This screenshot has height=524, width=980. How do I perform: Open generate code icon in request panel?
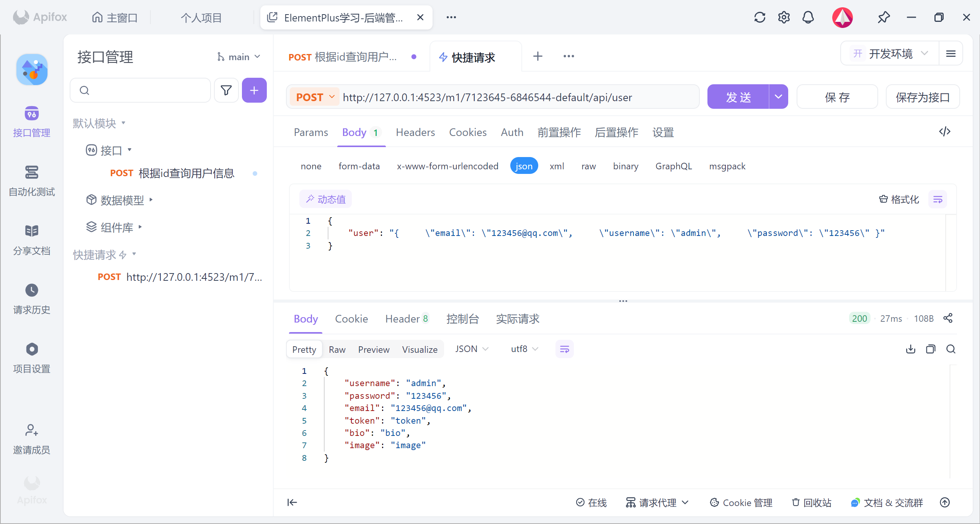click(x=944, y=132)
